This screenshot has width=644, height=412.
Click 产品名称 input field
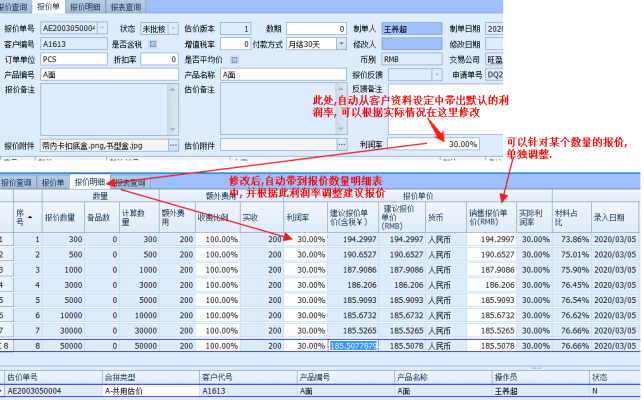click(283, 74)
